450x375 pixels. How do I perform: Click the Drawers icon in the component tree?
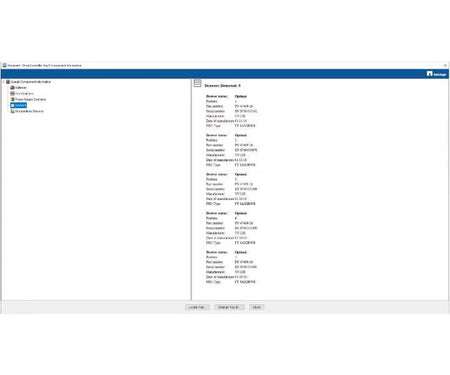tap(12, 105)
